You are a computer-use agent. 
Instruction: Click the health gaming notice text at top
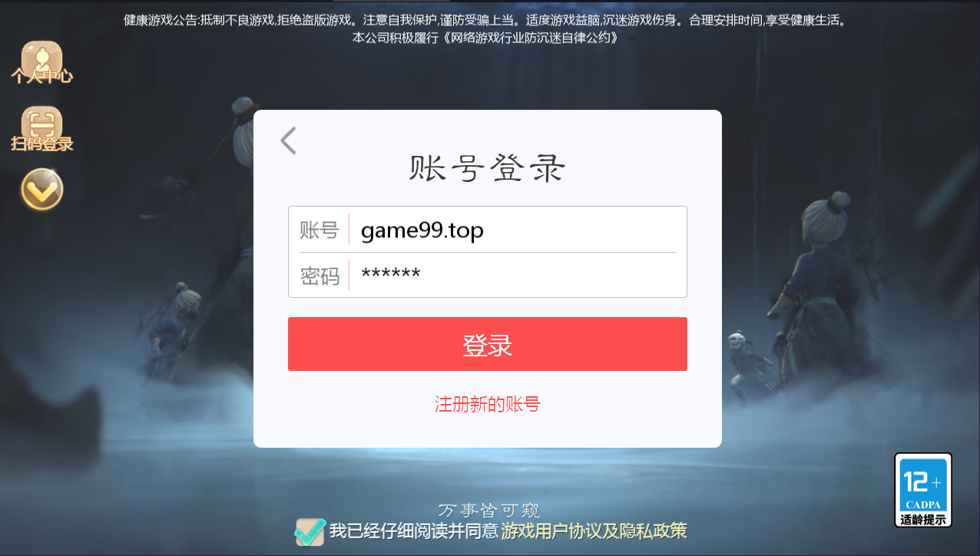[x=485, y=21]
